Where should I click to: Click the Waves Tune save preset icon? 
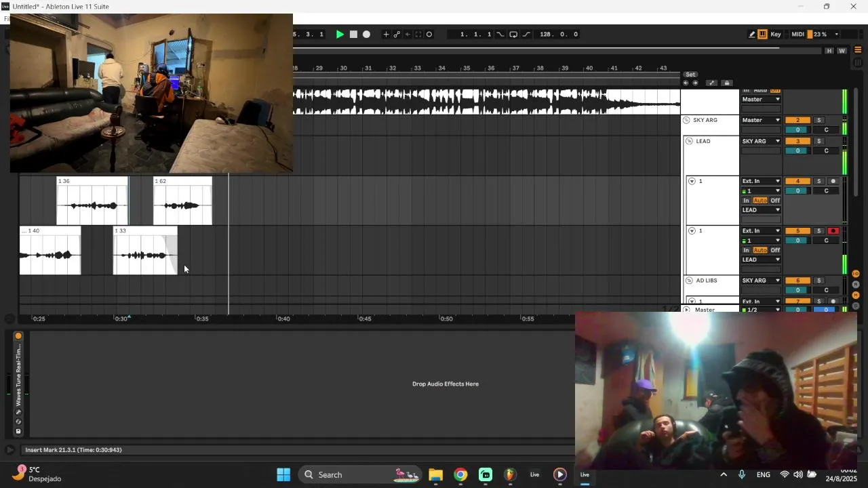[18, 431]
